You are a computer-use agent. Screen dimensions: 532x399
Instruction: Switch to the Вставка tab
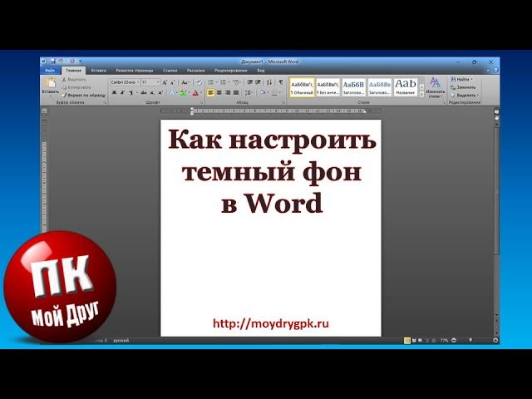98,71
